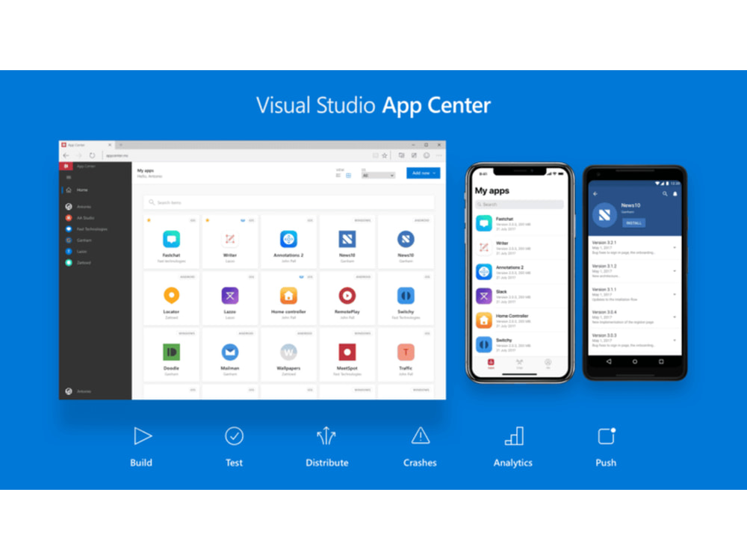
Task: Click the browser favorites star icon
Action: pos(385,155)
